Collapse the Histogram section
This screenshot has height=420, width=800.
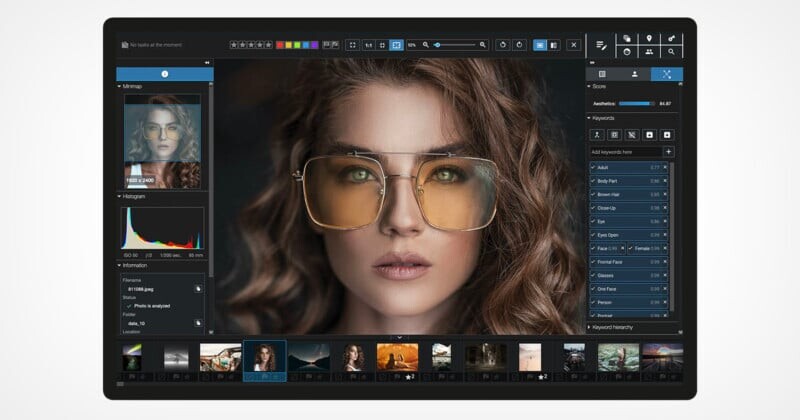point(120,197)
